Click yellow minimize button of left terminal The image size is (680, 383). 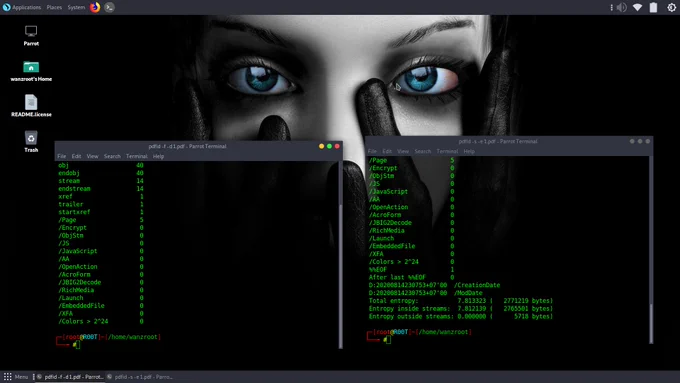321,146
